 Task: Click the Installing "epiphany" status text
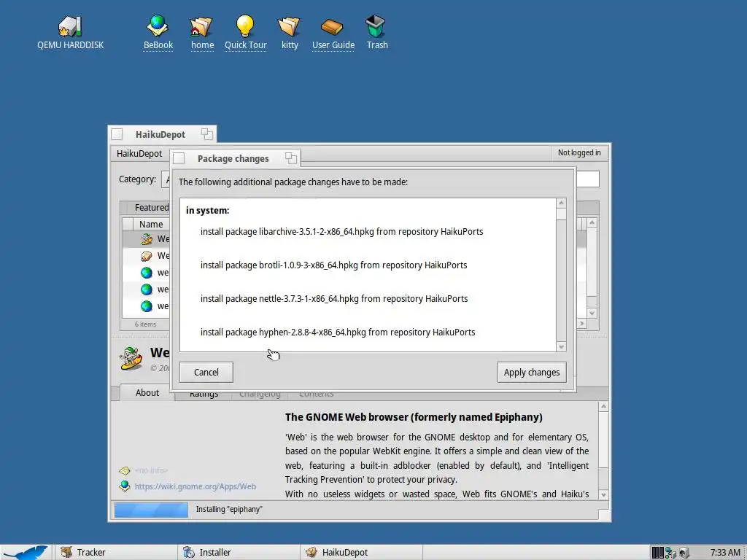coord(228,510)
